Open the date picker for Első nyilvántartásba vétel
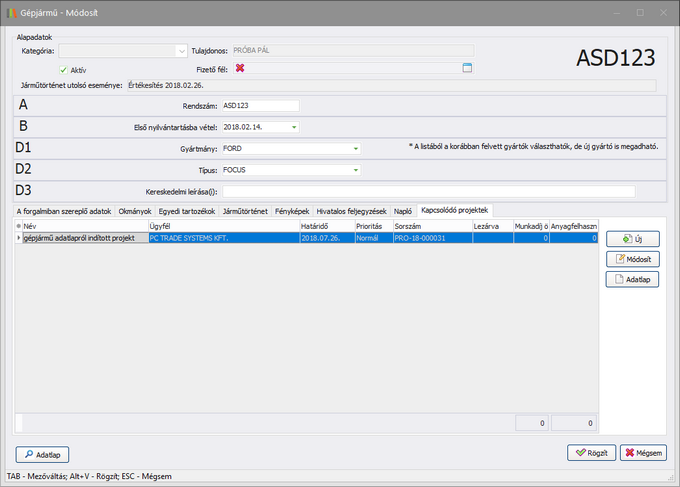Image resolution: width=680 pixels, height=487 pixels. point(294,127)
